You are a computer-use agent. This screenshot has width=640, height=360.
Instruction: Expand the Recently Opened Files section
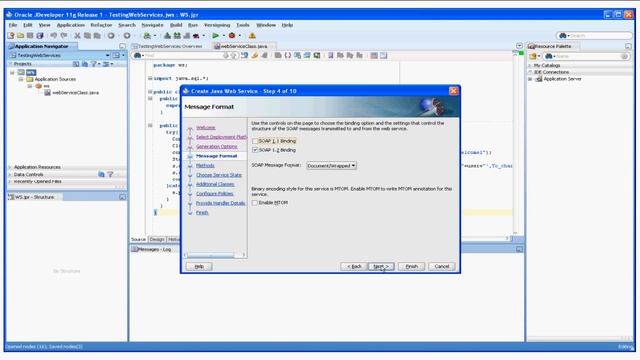[x=10, y=181]
